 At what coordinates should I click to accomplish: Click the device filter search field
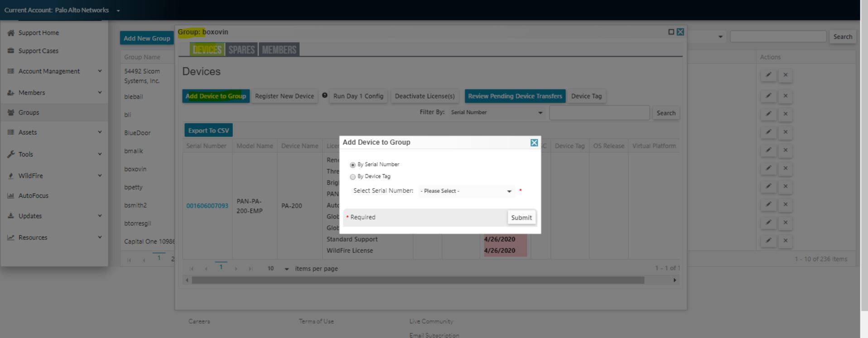599,113
